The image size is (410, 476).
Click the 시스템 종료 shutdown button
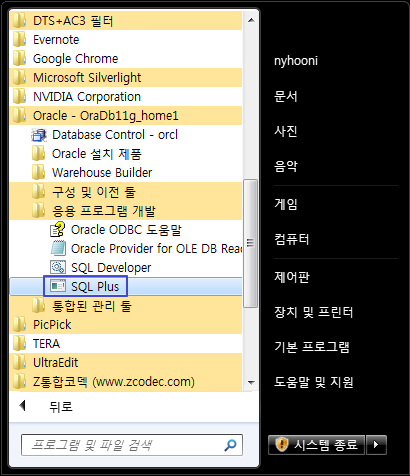[316, 444]
